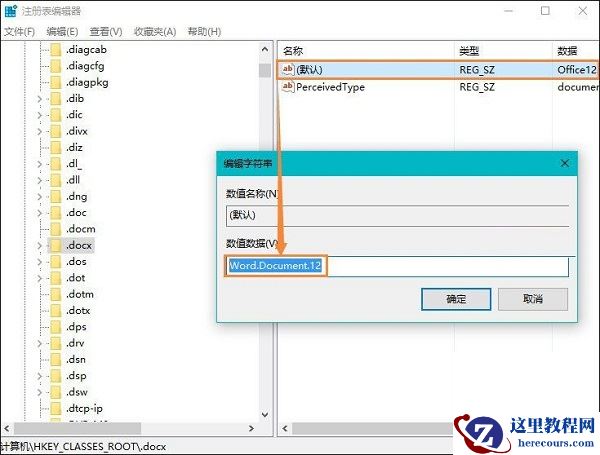Click tree pane horizontal scrollbar right arrow
Screen dimensions: 600x455
click(x=251, y=428)
